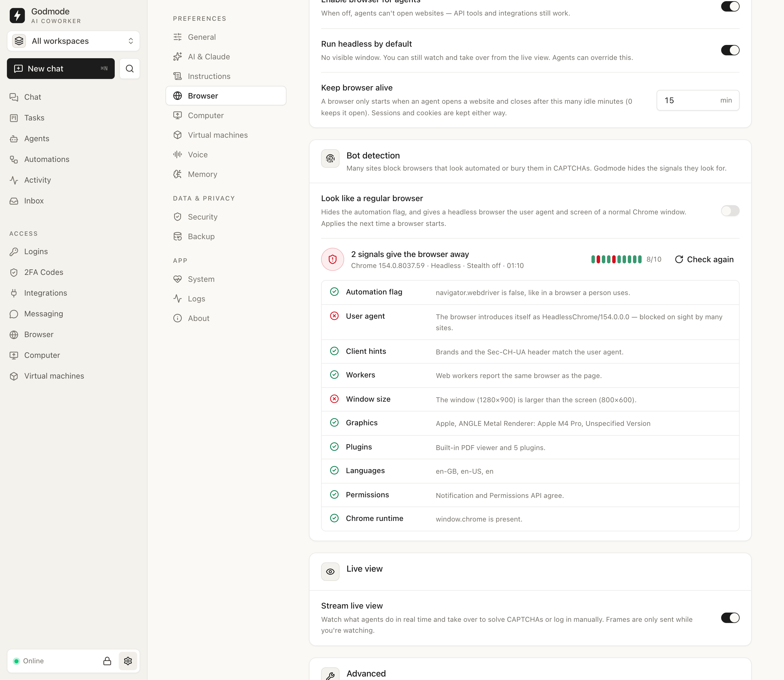
Task: Click Check again button
Action: pyautogui.click(x=704, y=260)
